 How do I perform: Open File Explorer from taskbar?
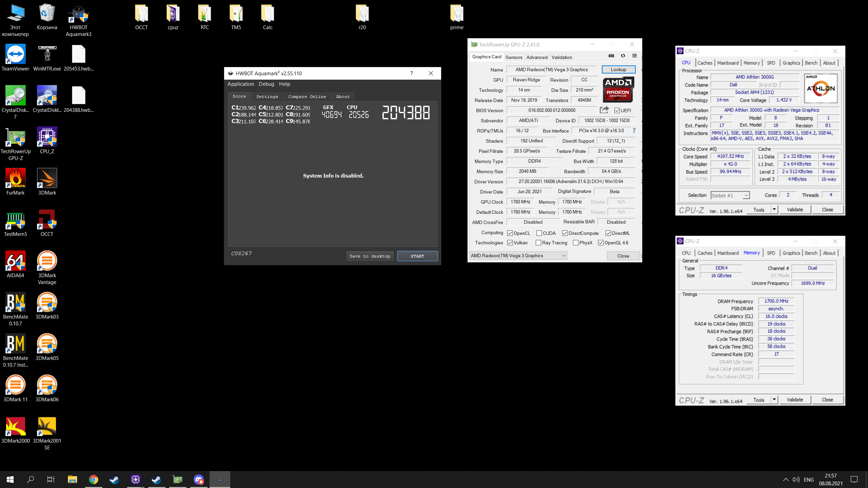(72, 480)
